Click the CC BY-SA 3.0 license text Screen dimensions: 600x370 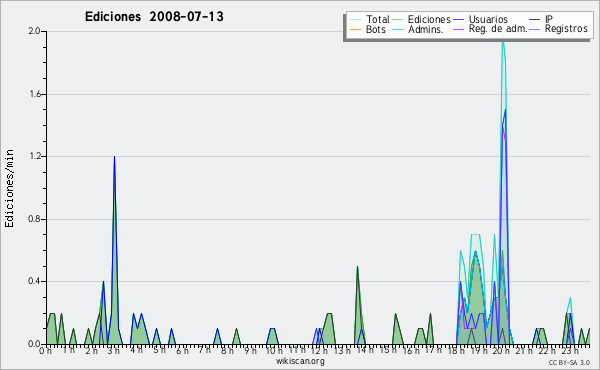[569, 362]
